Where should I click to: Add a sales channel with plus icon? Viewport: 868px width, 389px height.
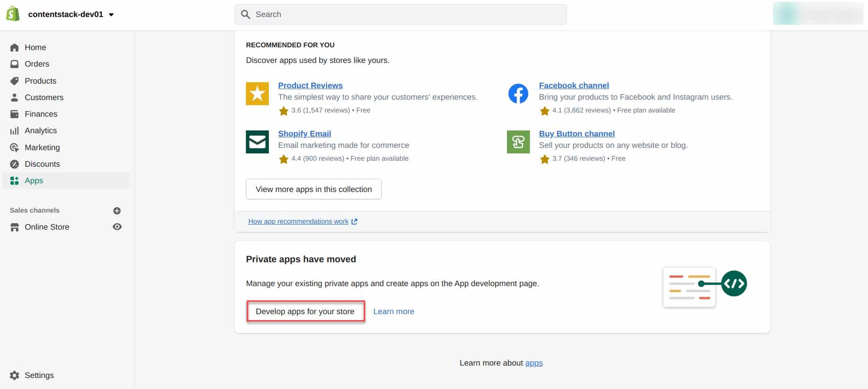[x=117, y=210]
